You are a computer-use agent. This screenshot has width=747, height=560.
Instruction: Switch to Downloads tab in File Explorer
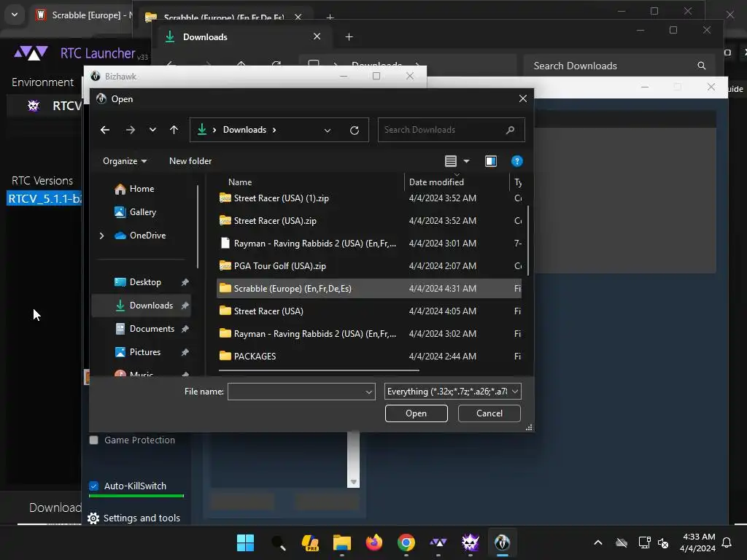tap(205, 37)
